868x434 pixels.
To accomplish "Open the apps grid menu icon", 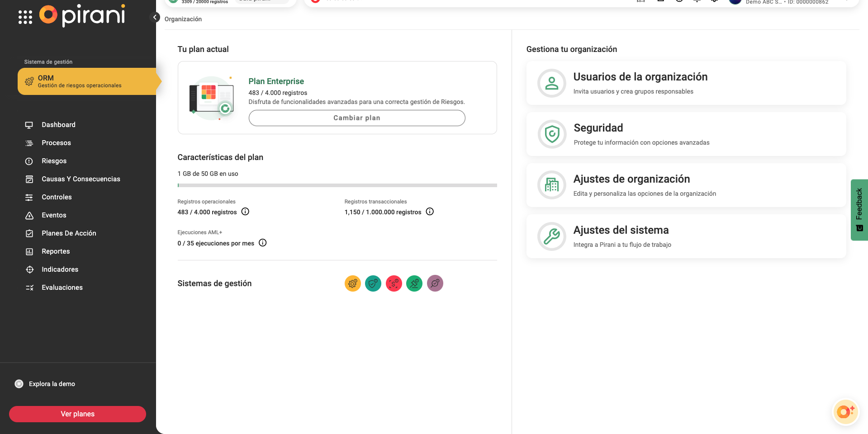I will pos(25,17).
